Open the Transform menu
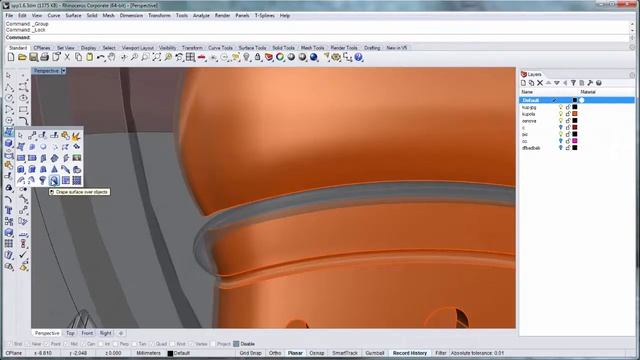Screen dimensions: 640x360 (159, 16)
